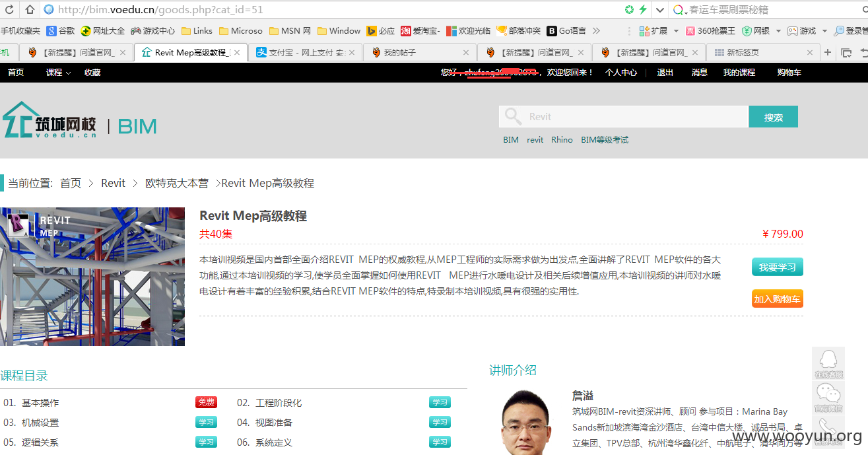Open a new tab with plus button

point(828,52)
